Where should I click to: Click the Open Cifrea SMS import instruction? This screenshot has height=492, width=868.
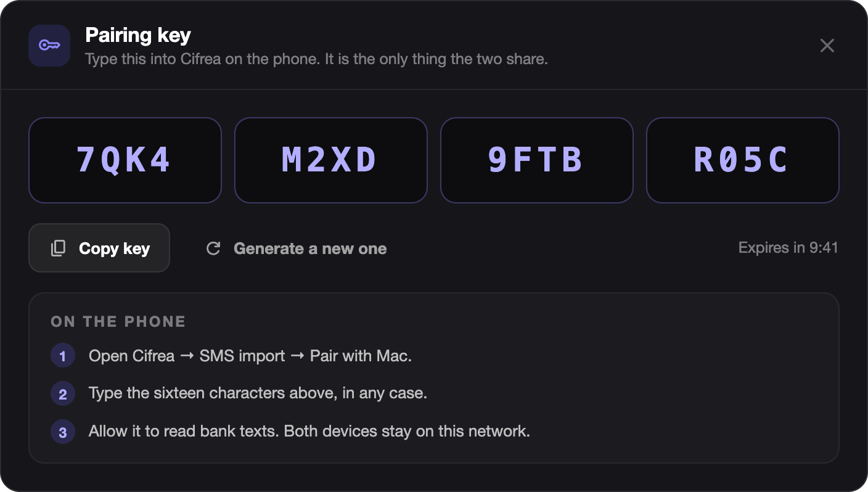click(250, 356)
